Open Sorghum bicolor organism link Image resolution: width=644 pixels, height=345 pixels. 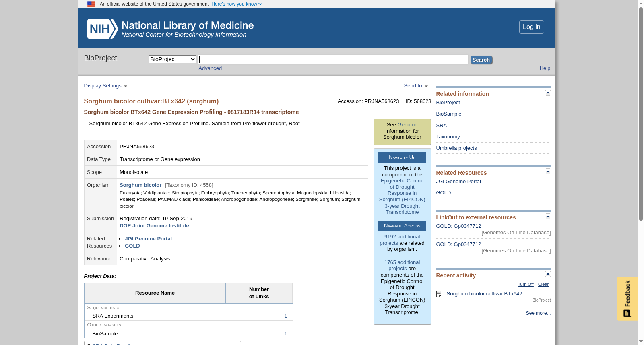[140, 185]
